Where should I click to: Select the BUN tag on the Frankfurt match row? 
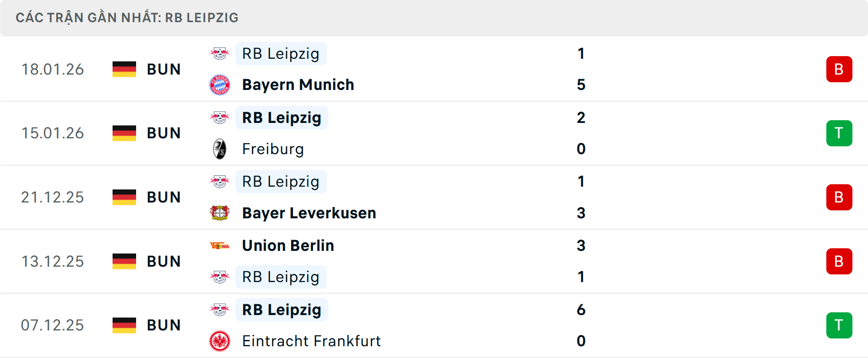click(x=164, y=325)
